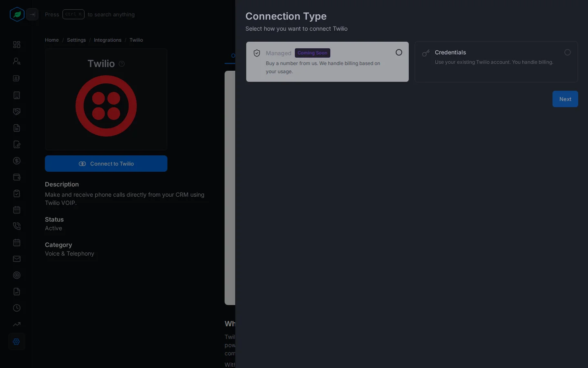Open the mail envelope icon
Viewport: 588px width, 368px height.
point(17,259)
